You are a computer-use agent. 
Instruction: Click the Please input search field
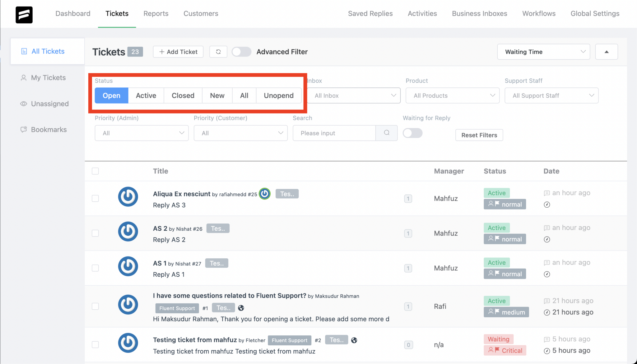334,133
